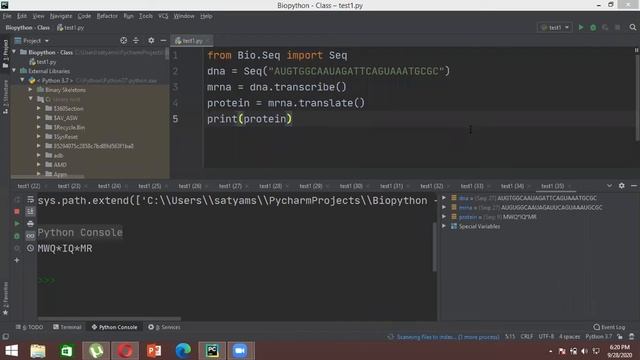Attach debugger using the console's green bug icon
Image resolution: width=640 pixels, height=360 pixels.
coord(17,236)
